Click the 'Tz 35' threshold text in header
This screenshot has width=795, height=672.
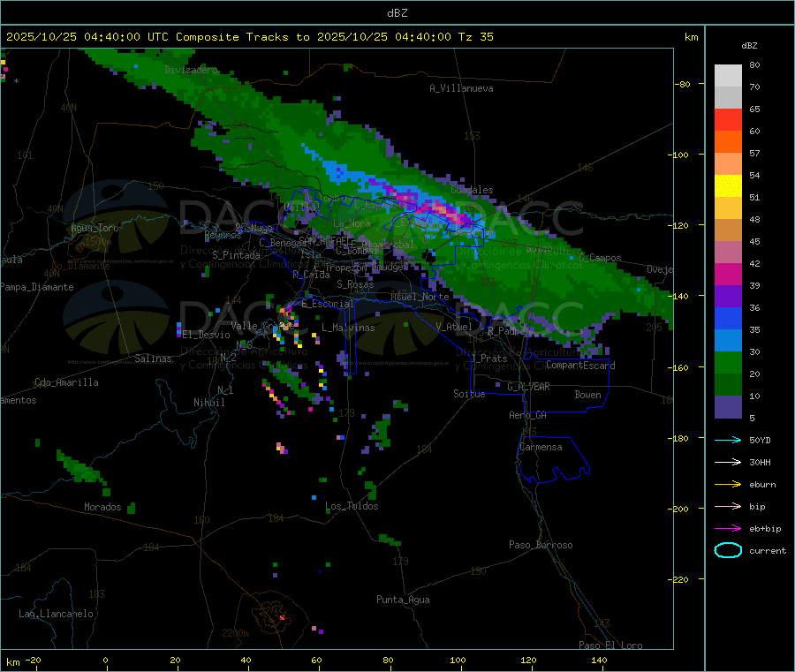tap(475, 37)
